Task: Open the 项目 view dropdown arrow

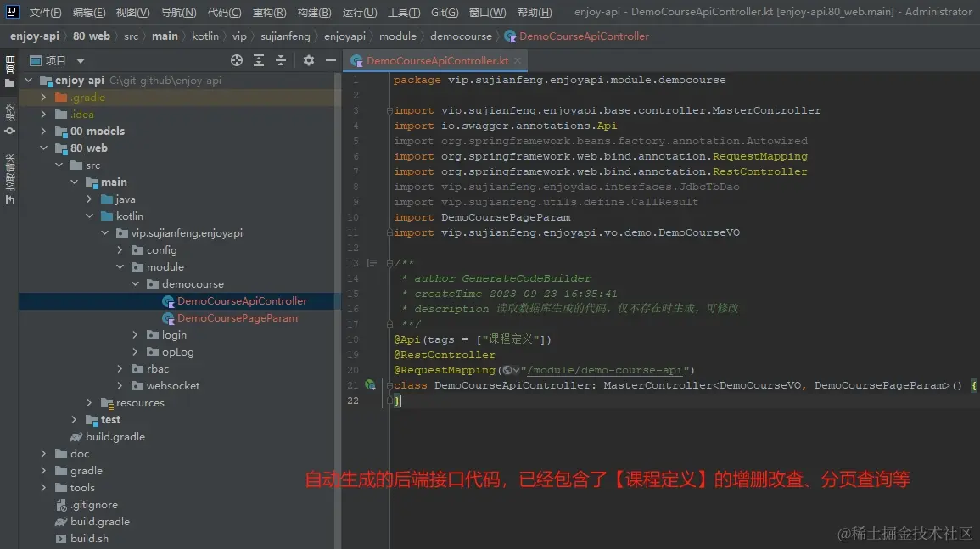Action: 80,60
